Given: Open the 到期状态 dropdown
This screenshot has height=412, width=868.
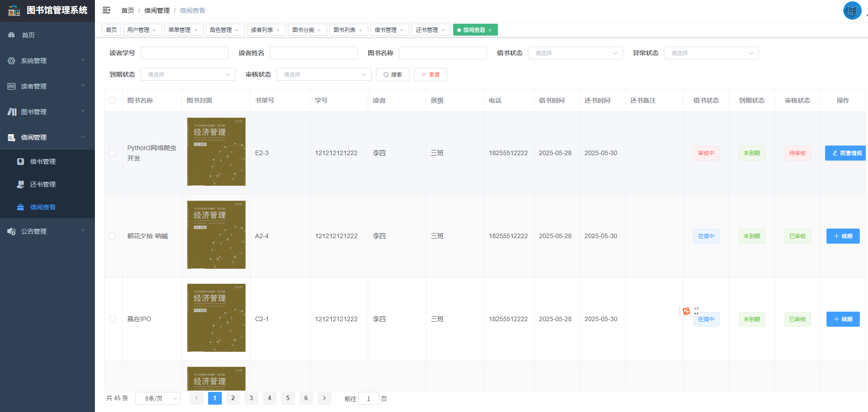Looking at the screenshot, I should (x=188, y=74).
